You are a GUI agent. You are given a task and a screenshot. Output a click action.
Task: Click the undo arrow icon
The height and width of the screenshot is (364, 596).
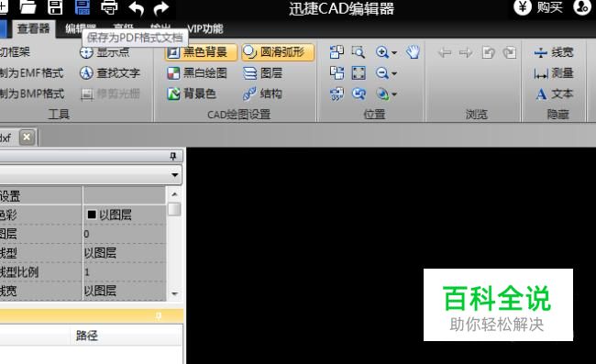click(x=136, y=8)
